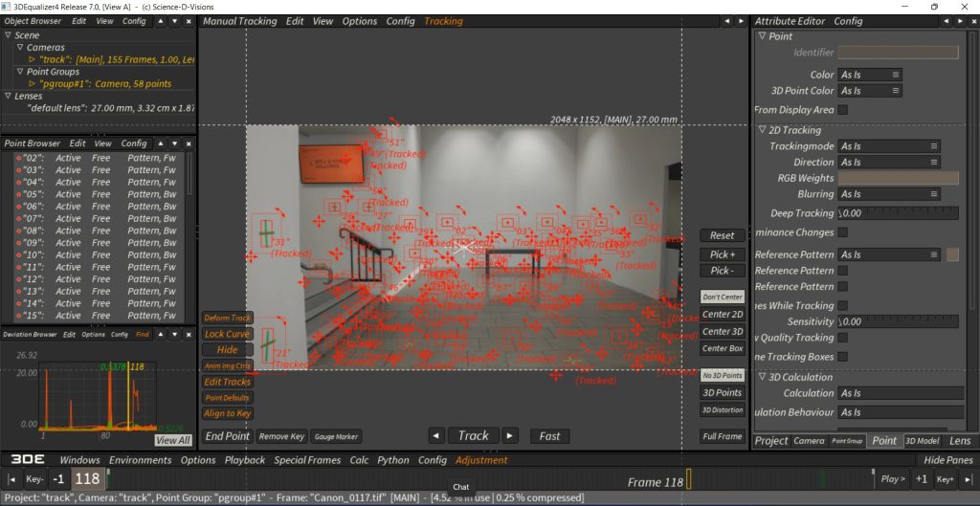Image resolution: width=980 pixels, height=506 pixels.
Task: Collapse the Point section in Attribute Editor
Action: [x=762, y=36]
